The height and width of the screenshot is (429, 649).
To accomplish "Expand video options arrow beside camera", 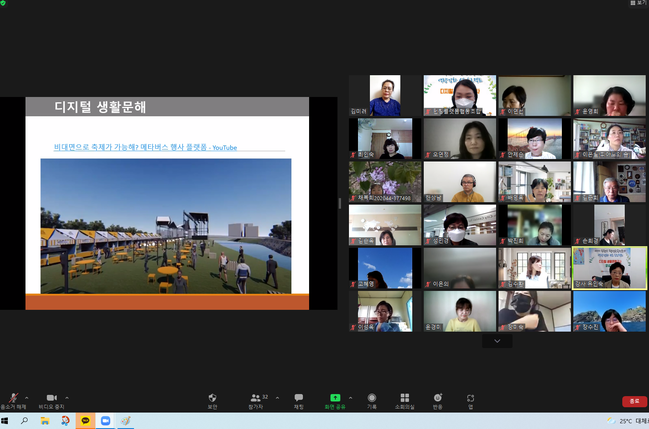I will 66,396.
